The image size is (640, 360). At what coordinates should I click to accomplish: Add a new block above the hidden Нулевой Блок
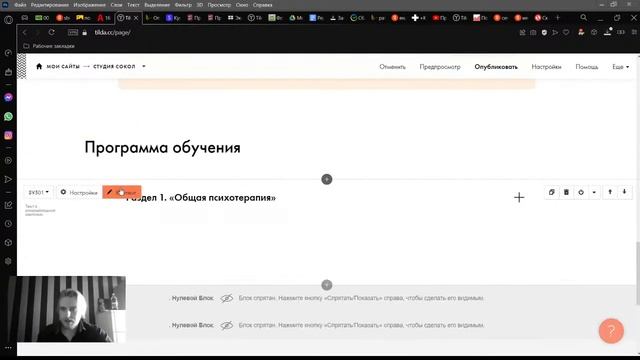click(327, 285)
